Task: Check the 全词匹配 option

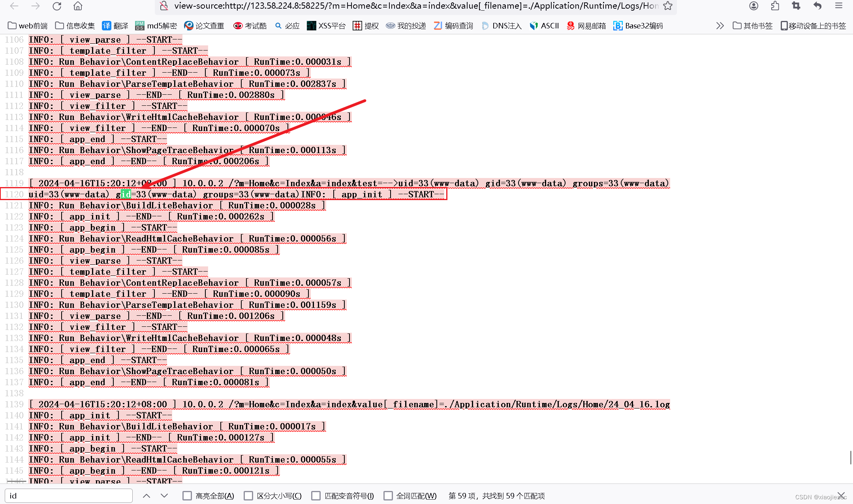Action: pos(388,496)
